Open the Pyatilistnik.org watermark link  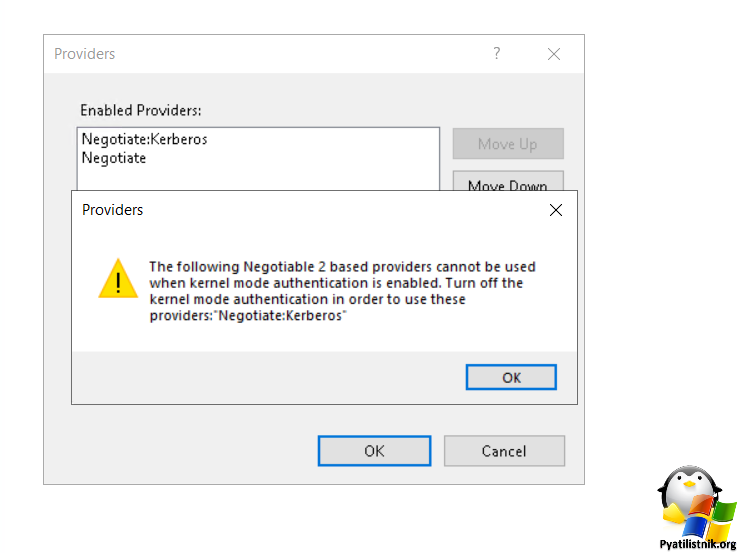[698, 544]
